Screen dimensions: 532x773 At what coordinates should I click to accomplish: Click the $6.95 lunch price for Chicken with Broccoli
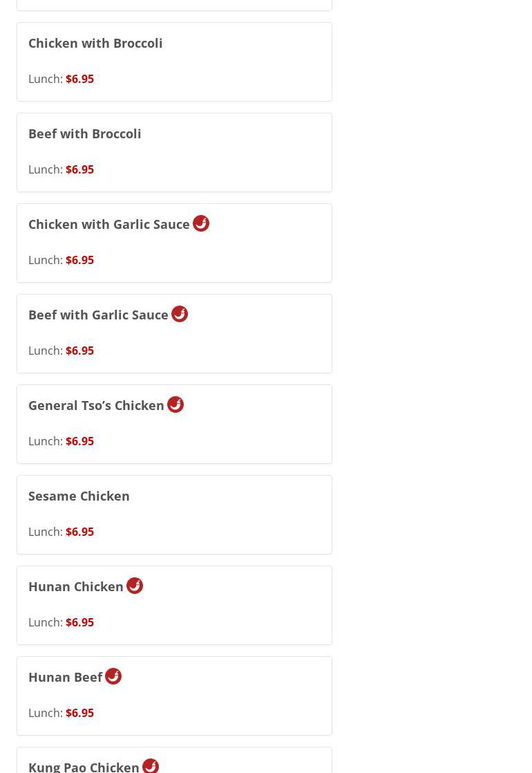pyautogui.click(x=79, y=79)
